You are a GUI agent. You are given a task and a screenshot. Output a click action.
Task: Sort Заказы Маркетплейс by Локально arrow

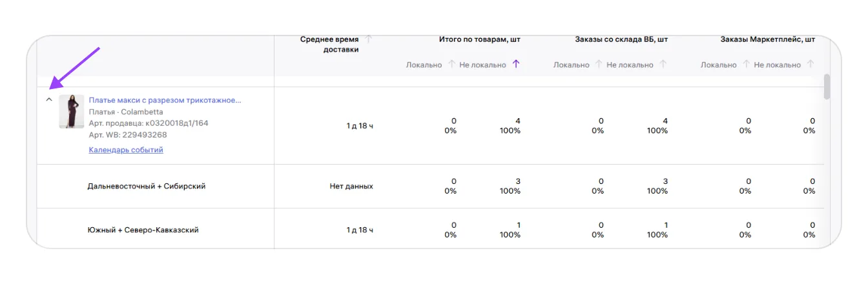point(746,65)
